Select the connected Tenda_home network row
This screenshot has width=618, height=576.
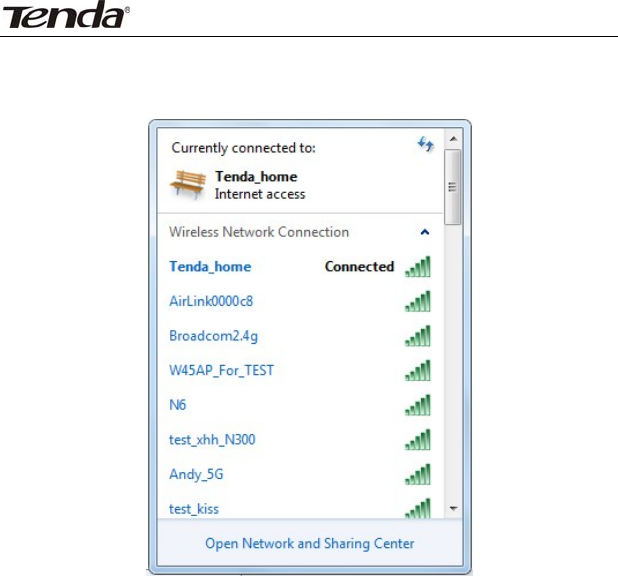click(300, 267)
